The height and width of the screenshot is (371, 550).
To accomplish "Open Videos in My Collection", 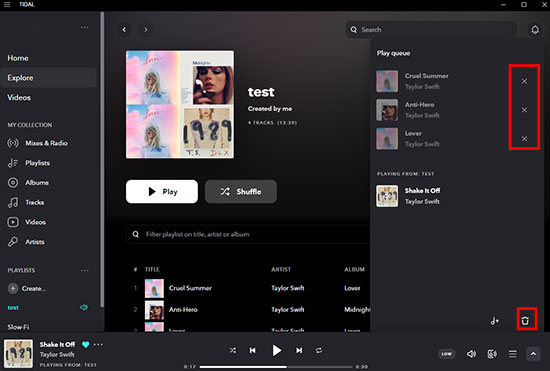I will (35, 222).
